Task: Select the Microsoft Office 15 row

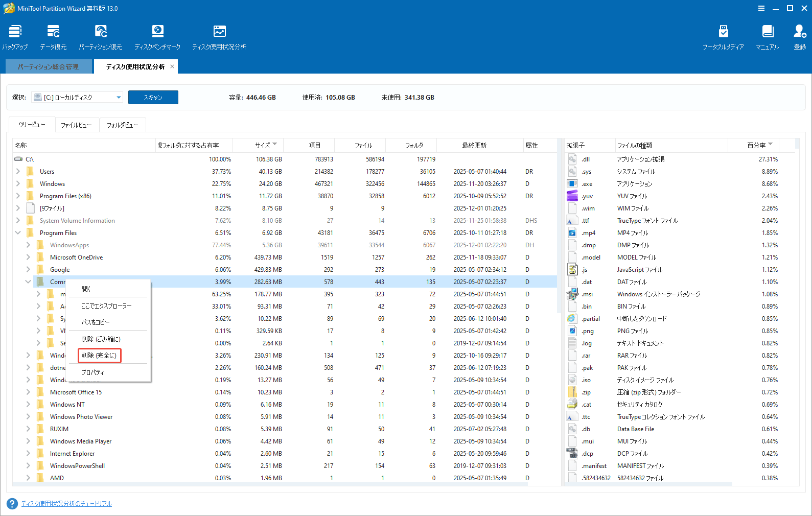Action: point(285,392)
